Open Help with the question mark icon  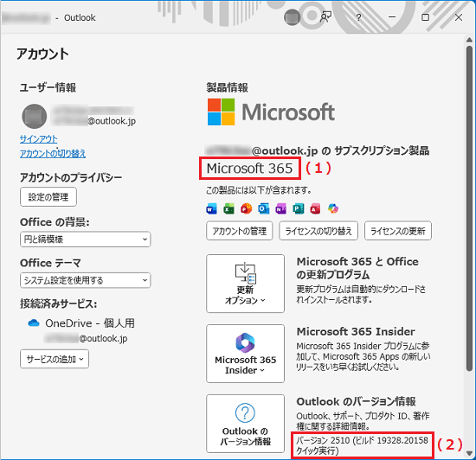coord(358,17)
